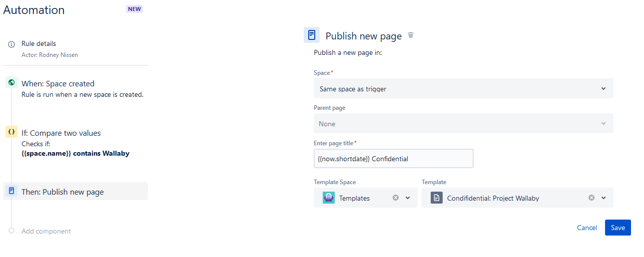
Task: Click the Templates space avatar icon
Action: pos(329,198)
